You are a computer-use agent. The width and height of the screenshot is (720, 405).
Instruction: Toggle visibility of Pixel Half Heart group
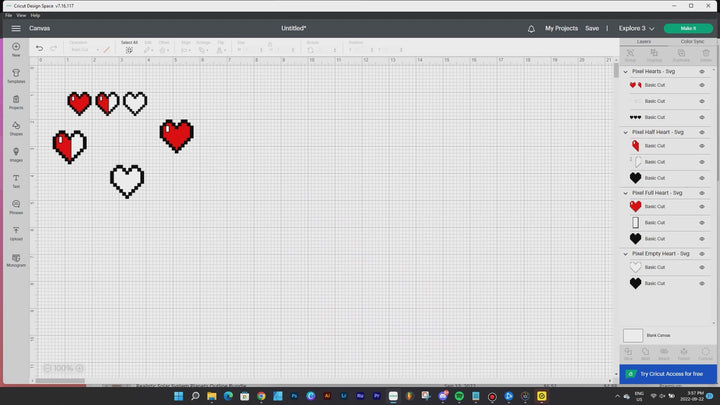[702, 132]
